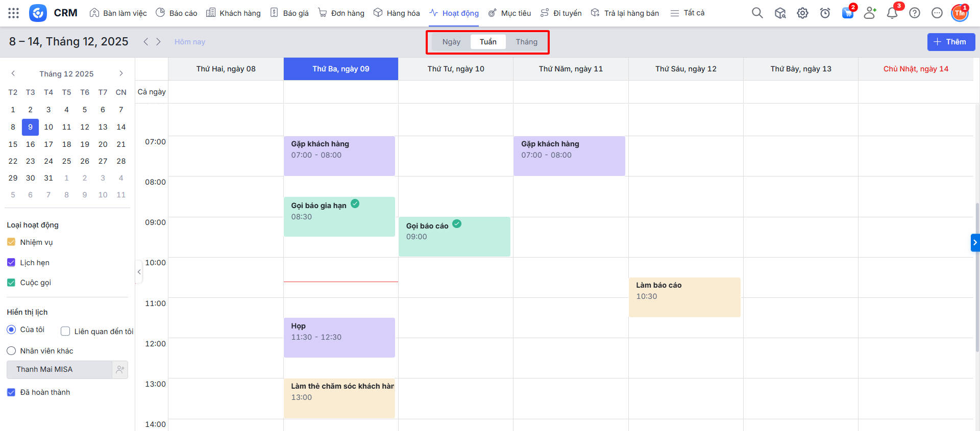
Task: Switch to the Tháng view tab
Action: [x=526, y=42]
